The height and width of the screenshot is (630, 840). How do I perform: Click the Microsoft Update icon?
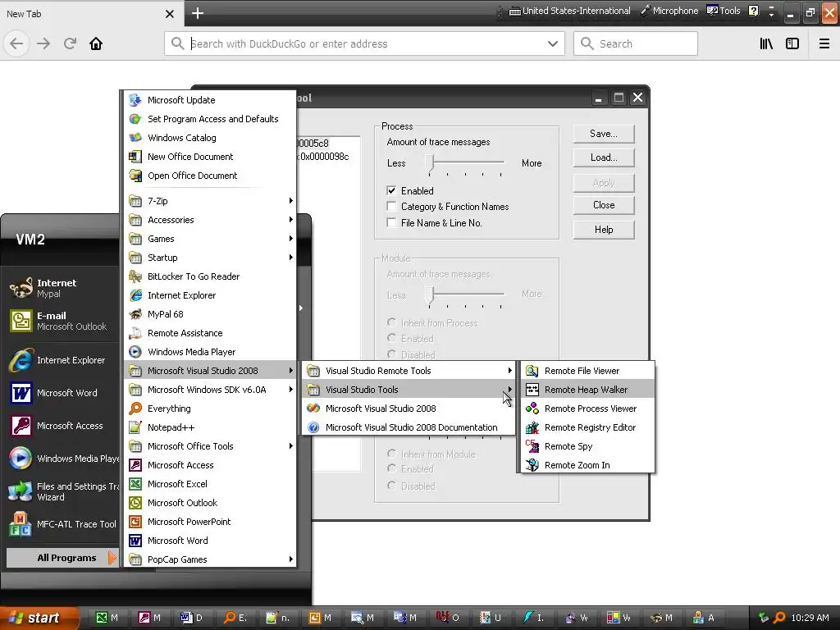click(135, 99)
